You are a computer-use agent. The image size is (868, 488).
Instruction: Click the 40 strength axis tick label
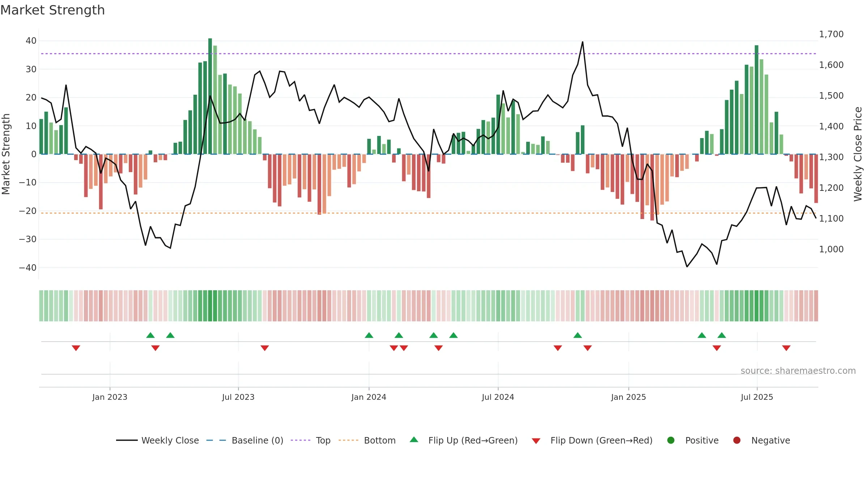click(31, 41)
